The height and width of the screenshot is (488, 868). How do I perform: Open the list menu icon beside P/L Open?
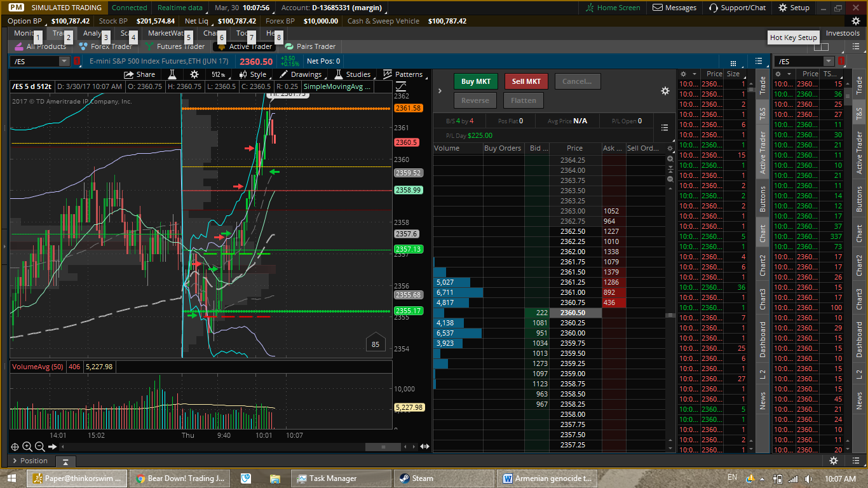click(665, 128)
